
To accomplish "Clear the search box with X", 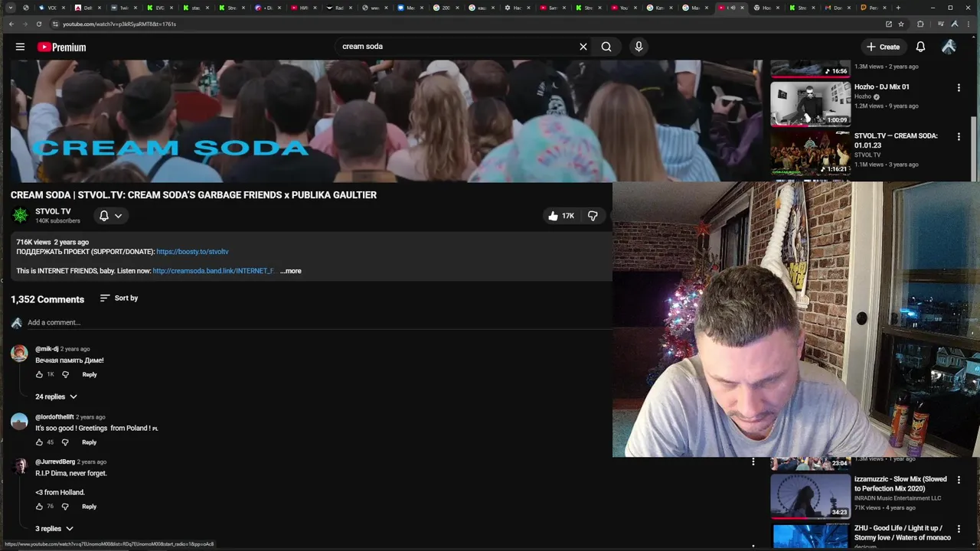I will coord(583,47).
